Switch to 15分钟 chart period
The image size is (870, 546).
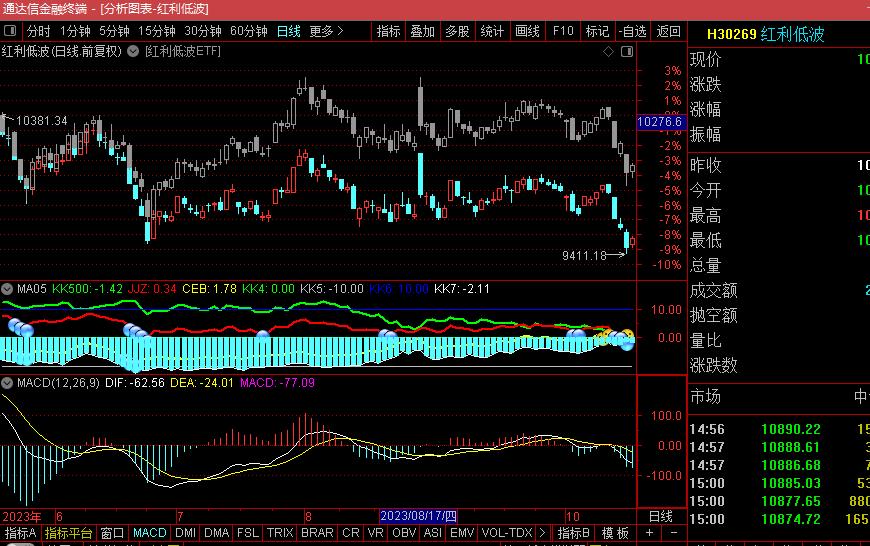coord(156,31)
